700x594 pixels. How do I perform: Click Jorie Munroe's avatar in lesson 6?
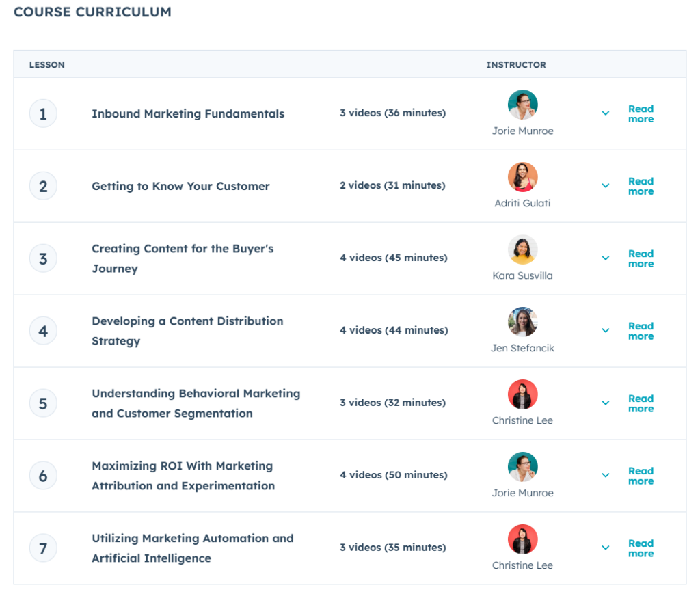click(x=522, y=467)
